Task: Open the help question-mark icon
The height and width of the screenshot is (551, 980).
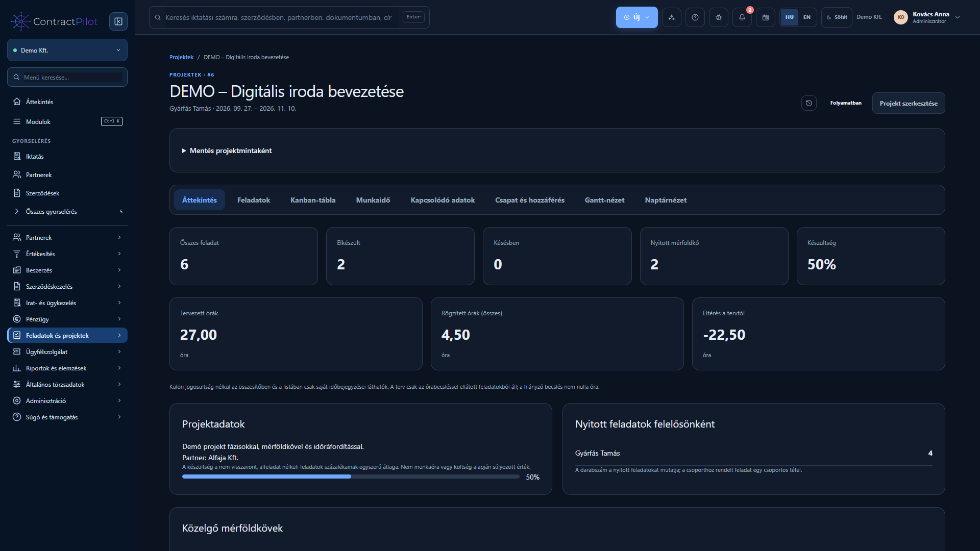Action: click(x=695, y=17)
